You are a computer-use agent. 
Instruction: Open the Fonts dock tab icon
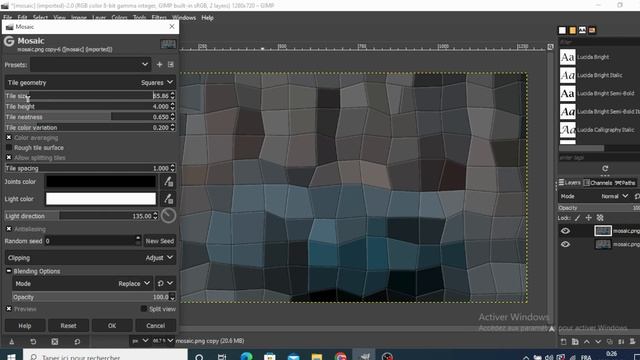582,30
